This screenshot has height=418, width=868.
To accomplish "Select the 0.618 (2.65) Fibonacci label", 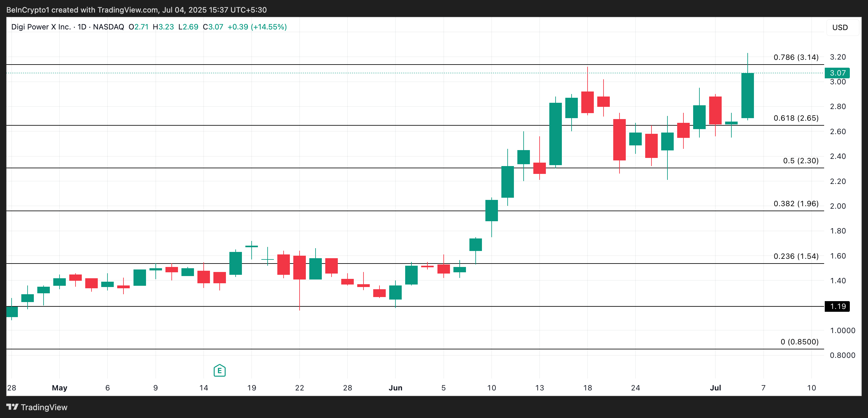I will pyautogui.click(x=796, y=118).
